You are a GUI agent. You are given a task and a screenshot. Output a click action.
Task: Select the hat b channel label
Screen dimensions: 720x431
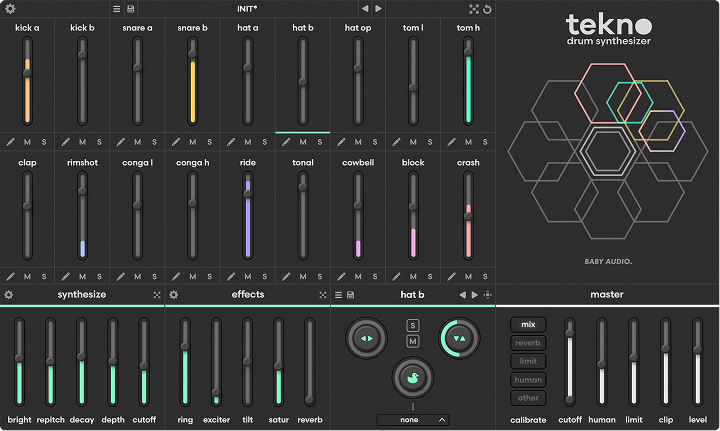pyautogui.click(x=303, y=28)
